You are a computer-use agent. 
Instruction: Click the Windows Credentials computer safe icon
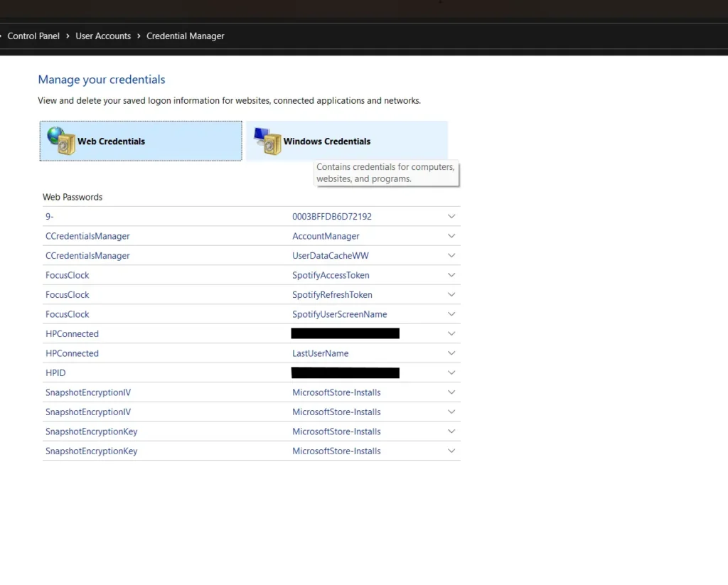pos(267,141)
